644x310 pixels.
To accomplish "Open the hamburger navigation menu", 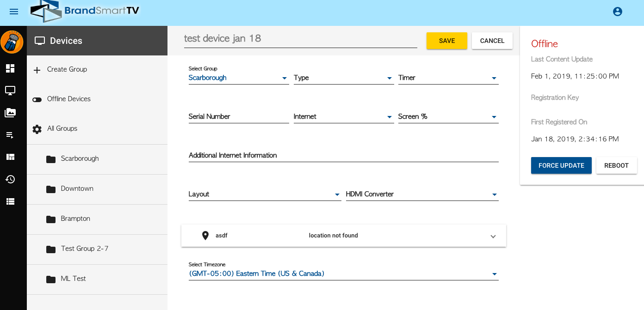I will [14, 12].
